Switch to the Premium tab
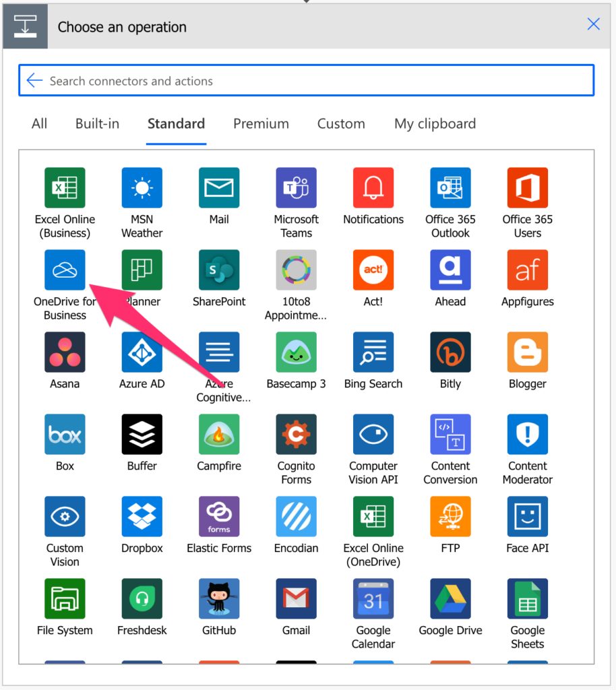 click(261, 124)
